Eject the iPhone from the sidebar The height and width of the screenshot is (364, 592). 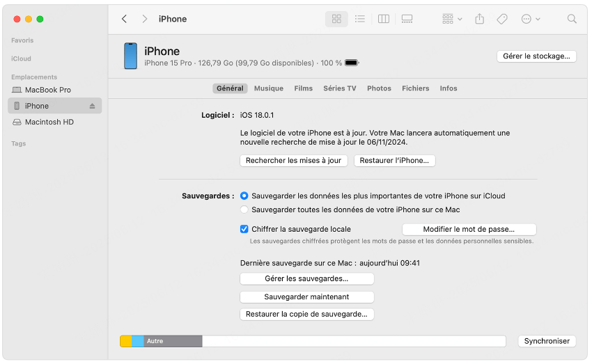tap(92, 106)
